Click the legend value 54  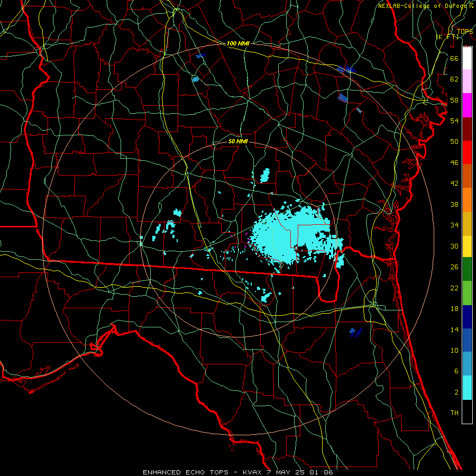[x=454, y=121]
